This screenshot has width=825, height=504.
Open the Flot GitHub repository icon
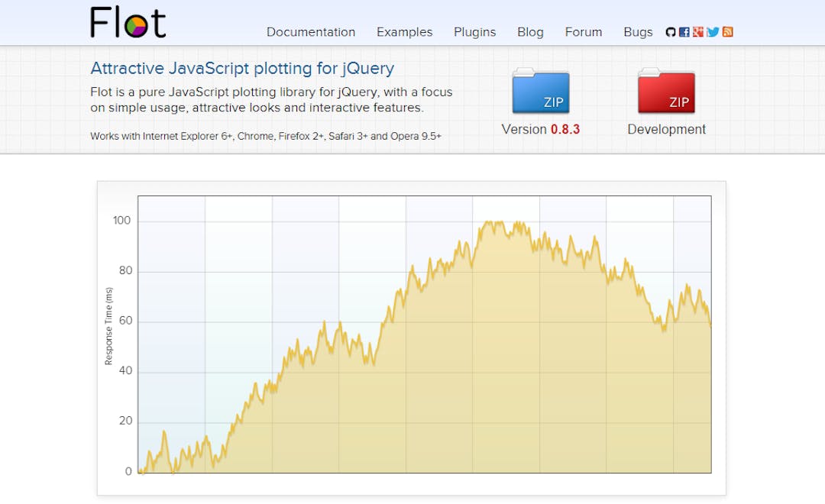pos(671,31)
